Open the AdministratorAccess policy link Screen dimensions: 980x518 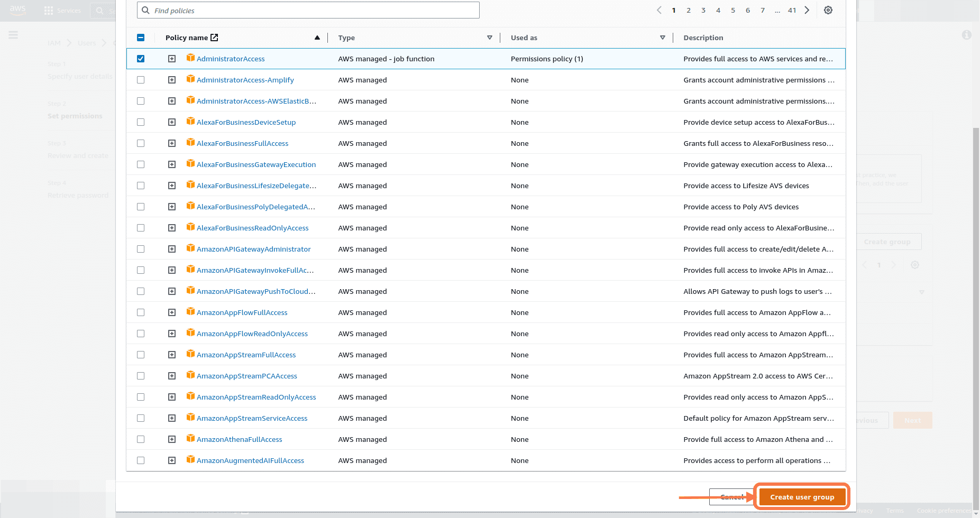click(x=231, y=59)
